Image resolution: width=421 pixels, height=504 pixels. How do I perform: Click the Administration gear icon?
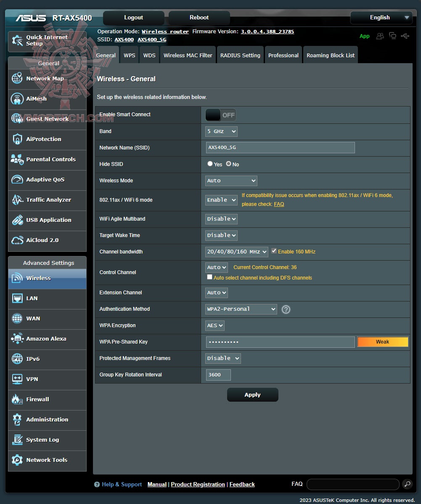(17, 419)
